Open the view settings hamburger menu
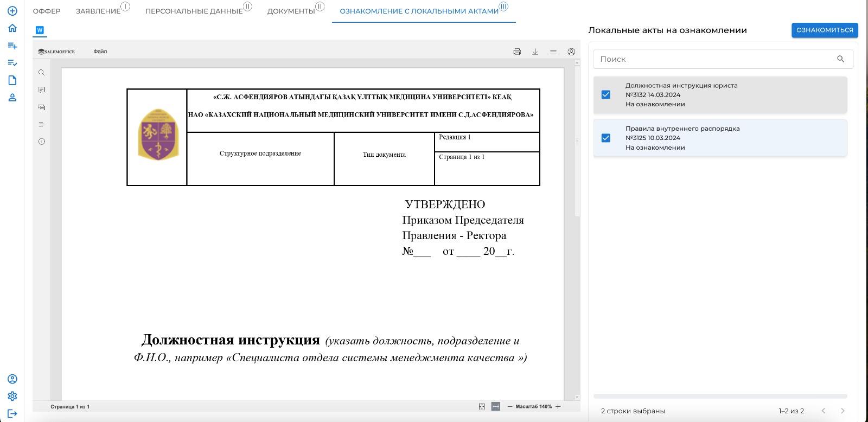This screenshot has height=422, width=868. point(553,52)
